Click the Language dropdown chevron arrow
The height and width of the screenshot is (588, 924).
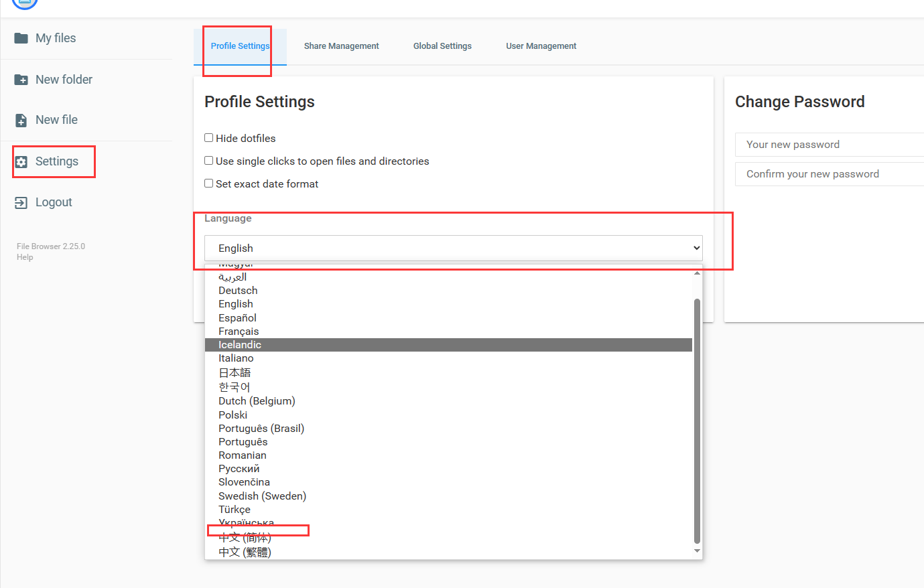(696, 248)
